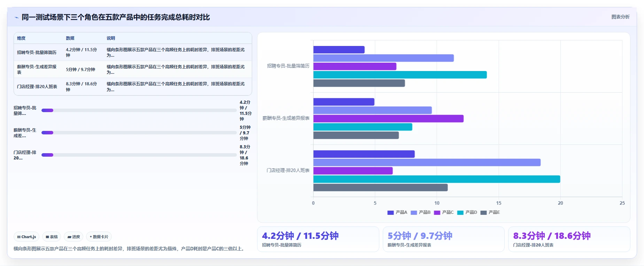
Task: Open the 4.2分钟 / 11.5分钟 stat card
Action: [x=318, y=239]
